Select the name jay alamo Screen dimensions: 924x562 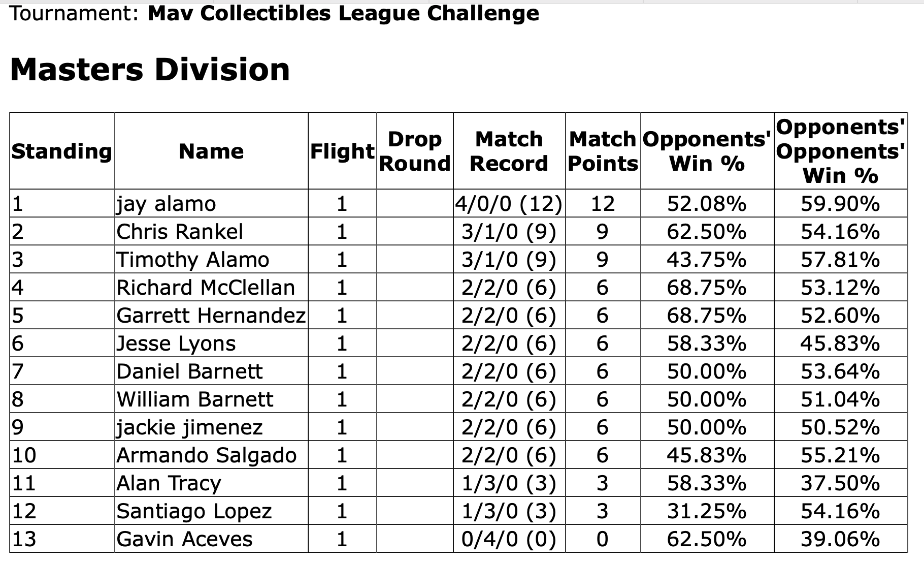(x=167, y=204)
